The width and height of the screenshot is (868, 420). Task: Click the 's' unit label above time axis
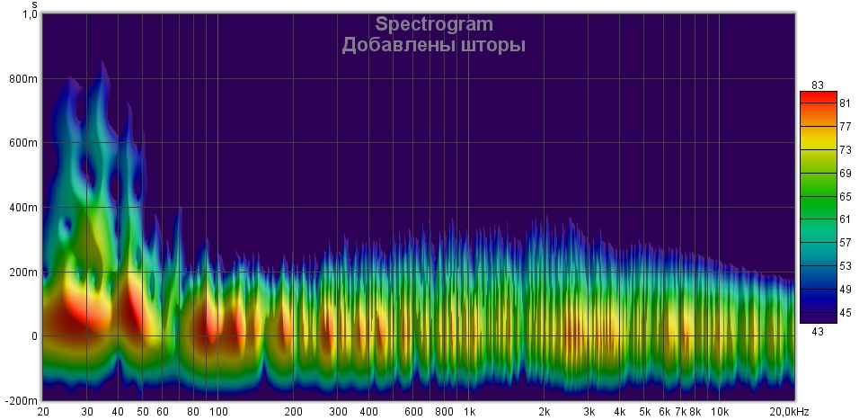coord(33,4)
